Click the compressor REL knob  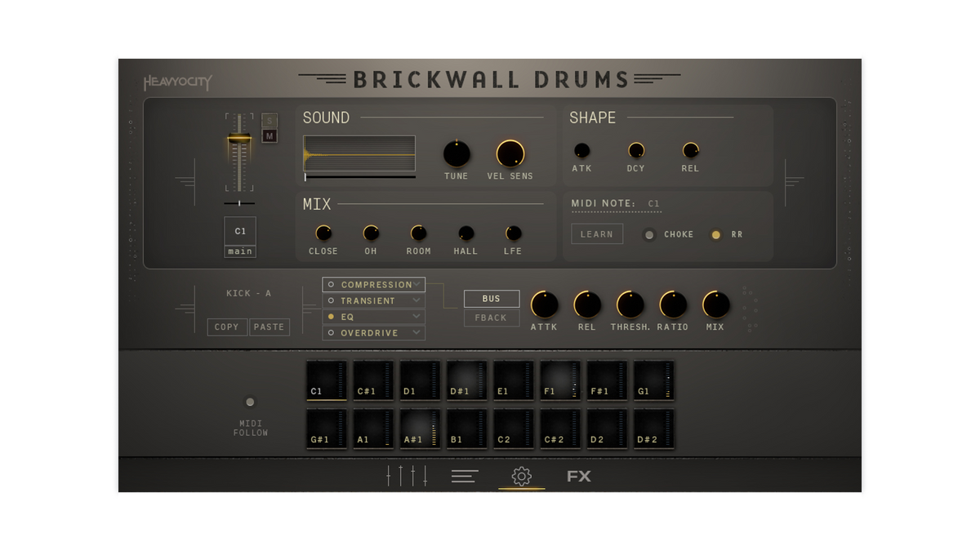[587, 304]
